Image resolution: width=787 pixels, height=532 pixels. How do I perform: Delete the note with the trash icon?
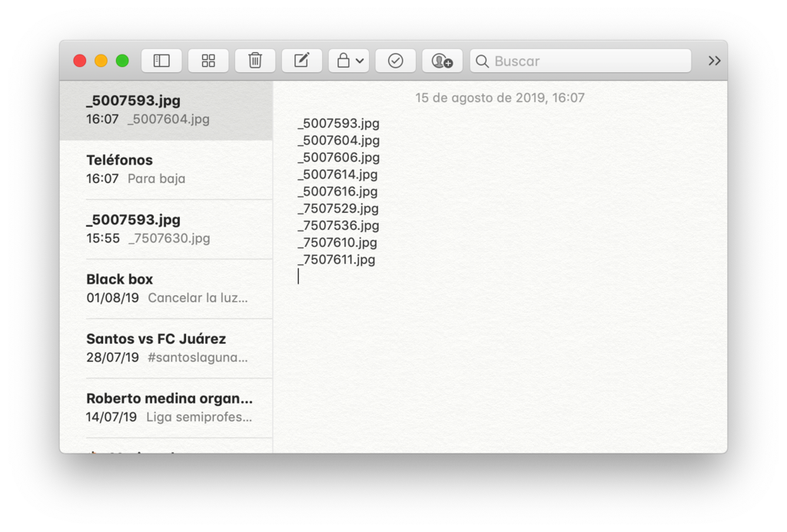coord(255,61)
